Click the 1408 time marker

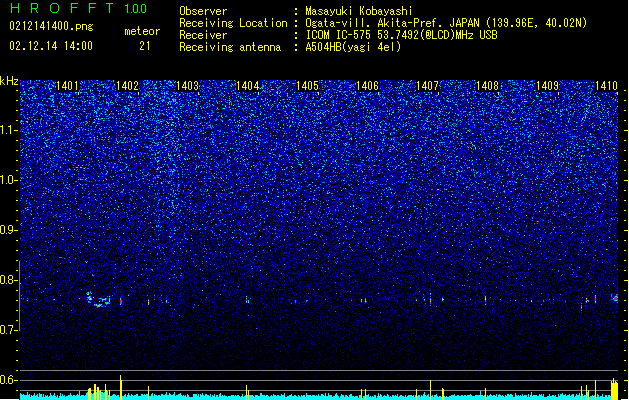(487, 86)
